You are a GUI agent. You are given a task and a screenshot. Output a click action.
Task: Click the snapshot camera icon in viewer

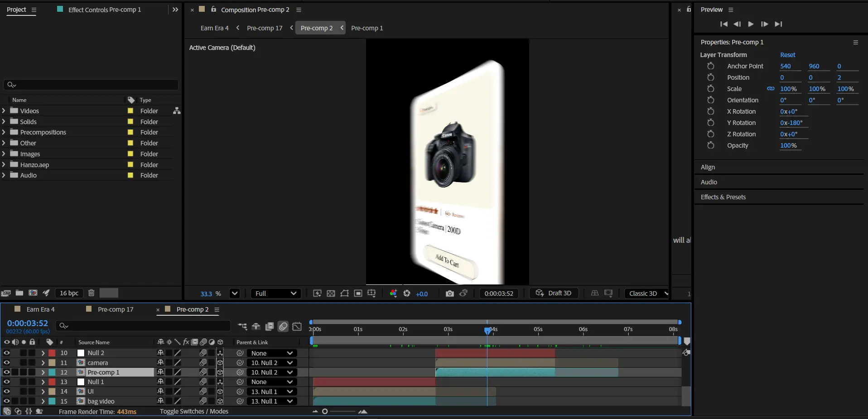point(449,294)
